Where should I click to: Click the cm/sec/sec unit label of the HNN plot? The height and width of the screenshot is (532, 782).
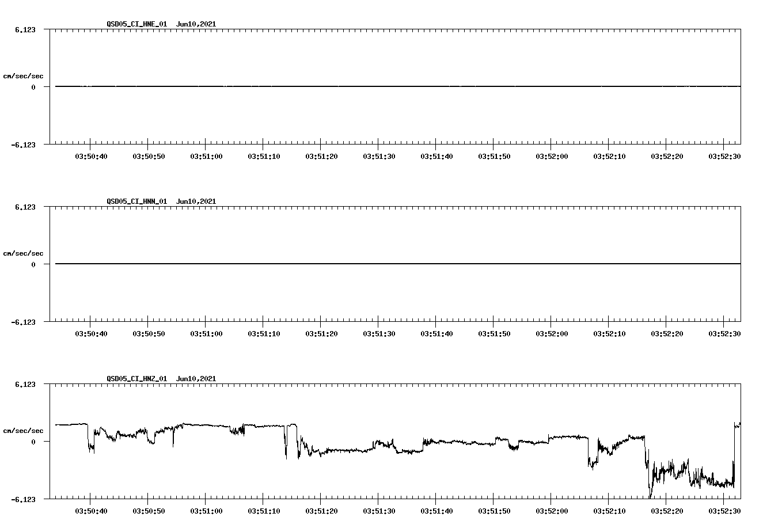point(24,253)
